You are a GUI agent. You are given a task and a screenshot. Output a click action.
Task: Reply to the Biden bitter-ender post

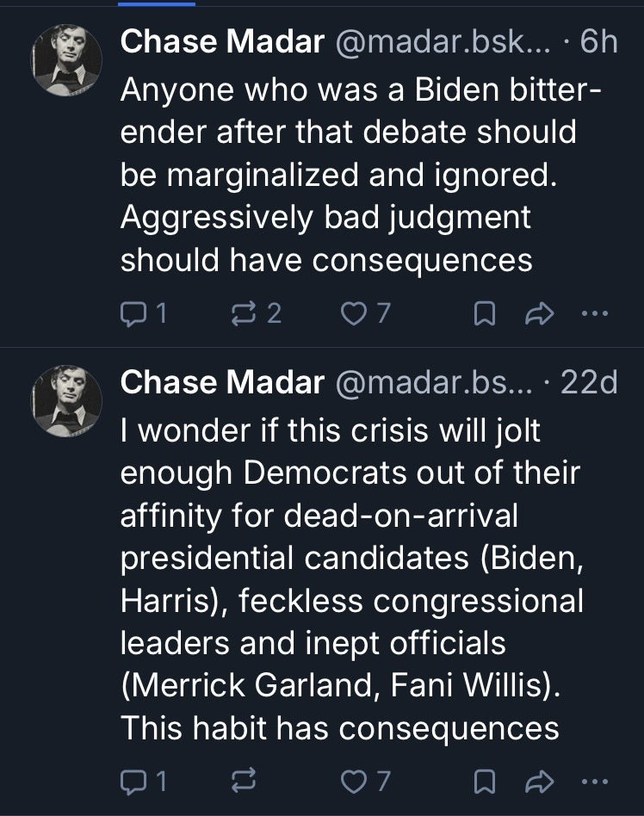click(143, 314)
